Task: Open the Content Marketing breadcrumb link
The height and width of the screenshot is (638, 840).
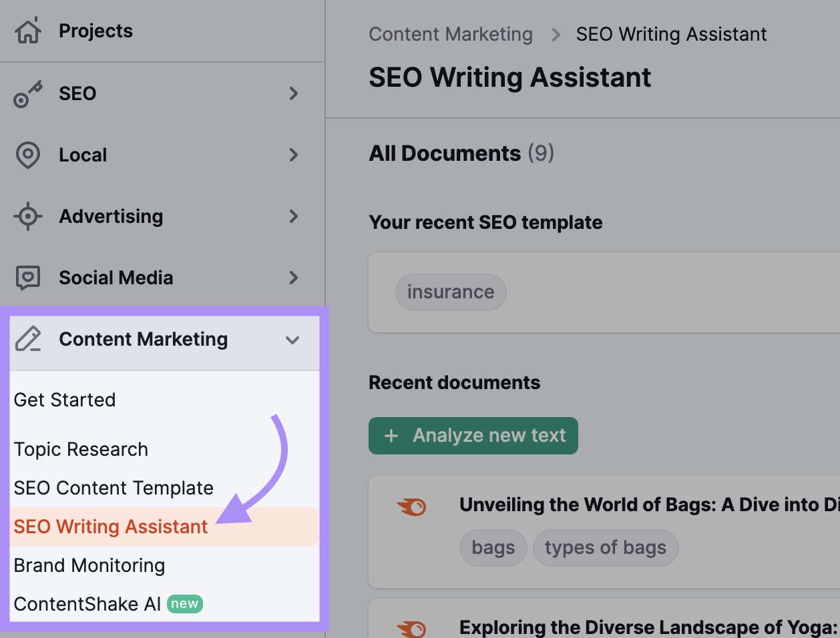Action: (451, 34)
